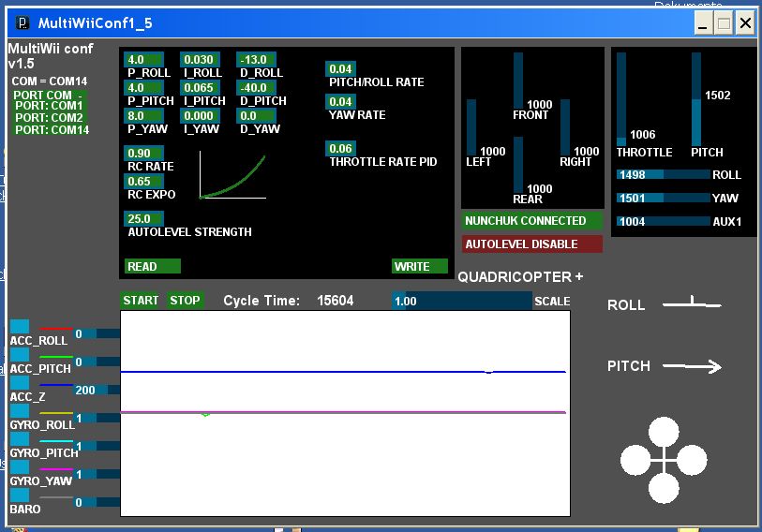
Task: Select the RC RATE 0.90 field
Action: 143,153
